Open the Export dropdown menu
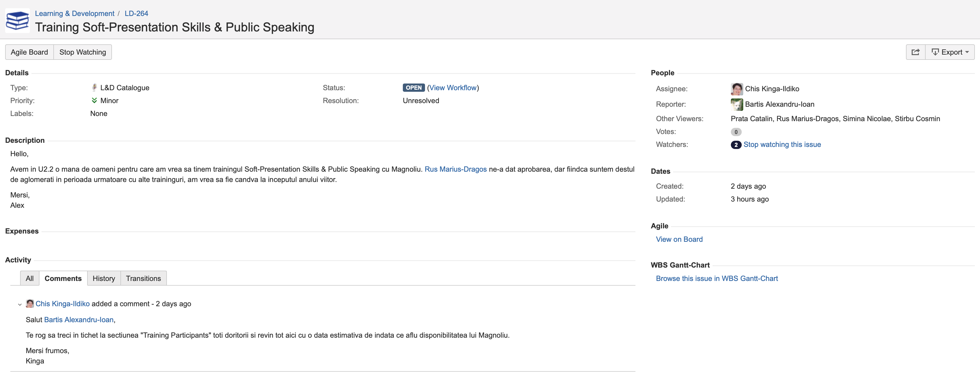The image size is (980, 382). (950, 52)
